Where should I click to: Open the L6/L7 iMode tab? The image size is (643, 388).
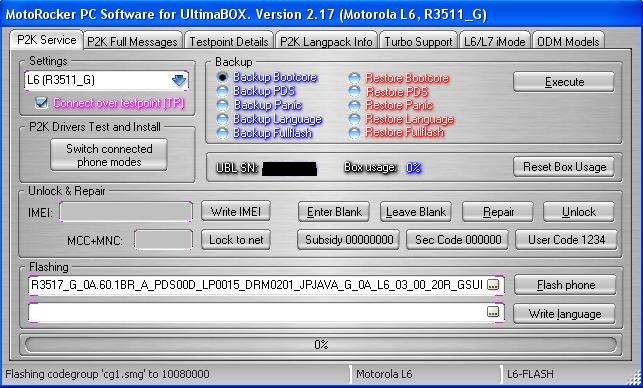pos(495,41)
